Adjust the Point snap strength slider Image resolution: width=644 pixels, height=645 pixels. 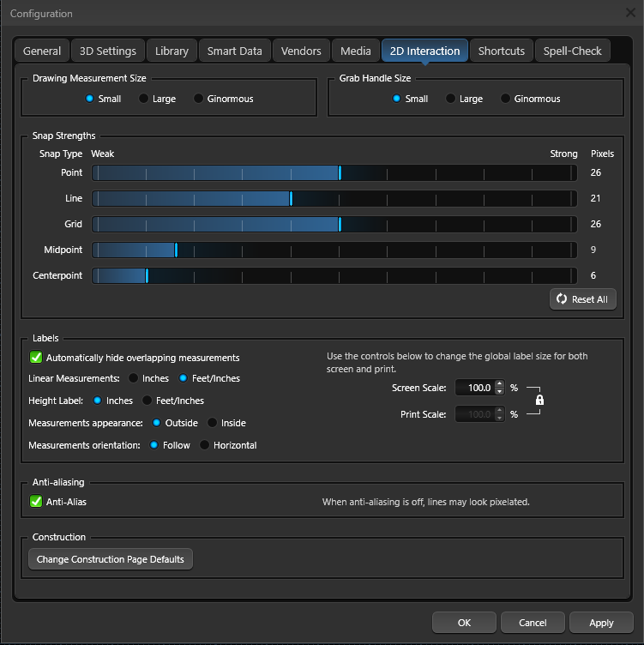(x=334, y=172)
